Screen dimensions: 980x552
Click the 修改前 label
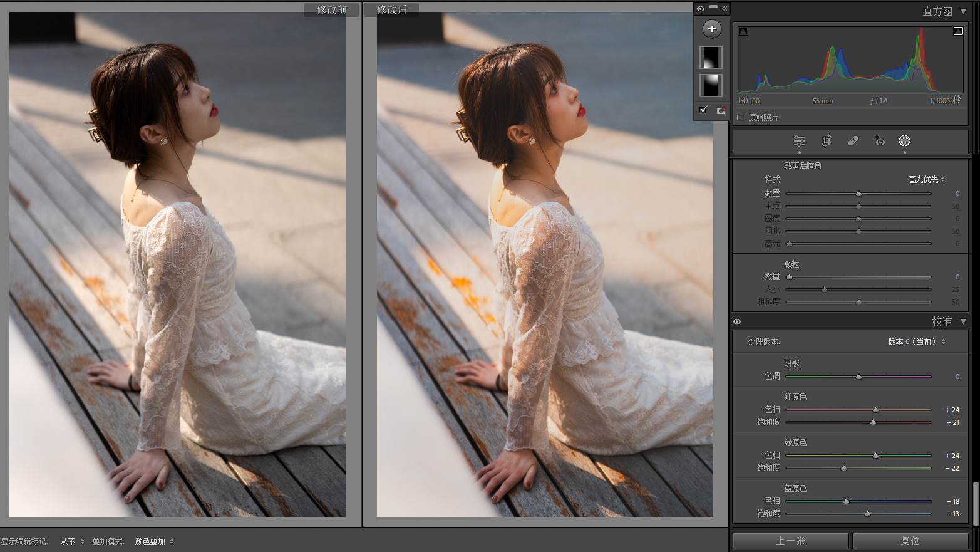(331, 9)
